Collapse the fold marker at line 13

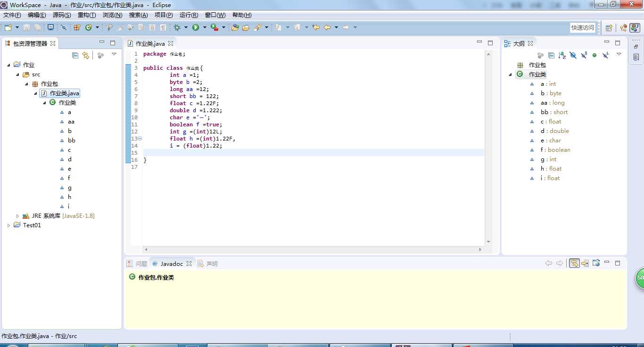pyautogui.click(x=140, y=139)
